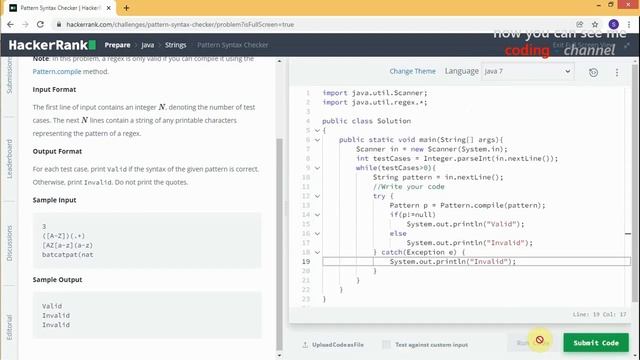
Task: Open the Strings breadcrumb
Action: click(176, 45)
